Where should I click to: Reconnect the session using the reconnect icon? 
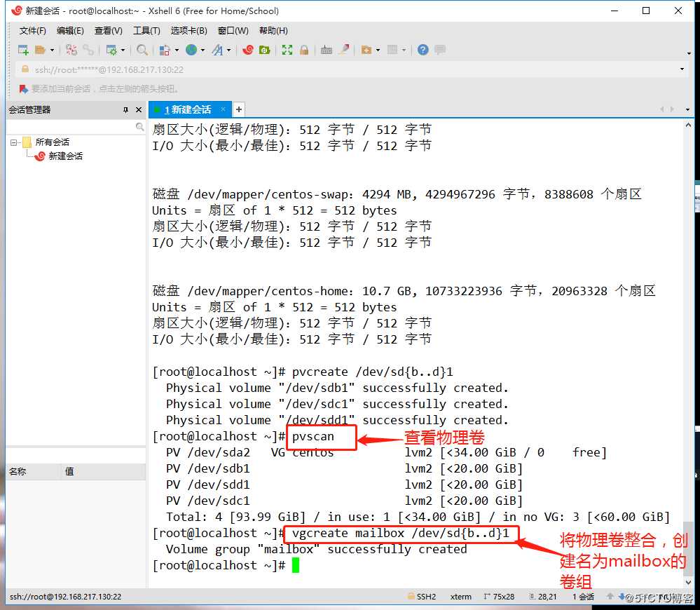(71, 50)
